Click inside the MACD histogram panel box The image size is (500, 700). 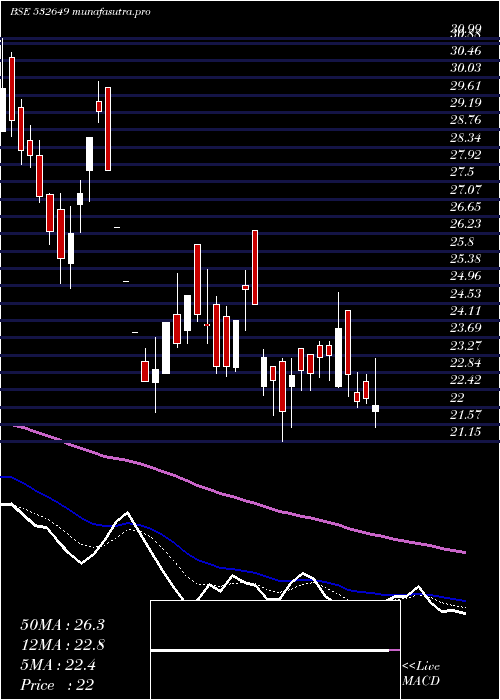(275, 650)
